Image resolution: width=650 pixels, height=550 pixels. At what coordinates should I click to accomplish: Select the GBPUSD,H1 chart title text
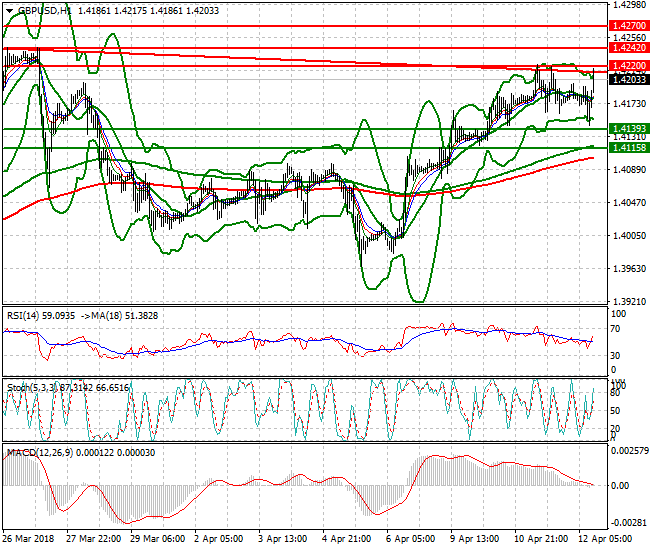click(45, 11)
